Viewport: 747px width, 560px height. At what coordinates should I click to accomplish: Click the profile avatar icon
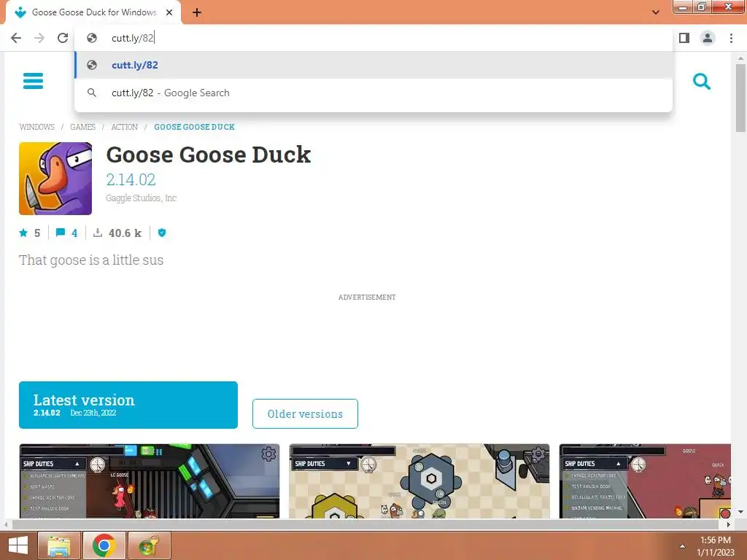708,38
